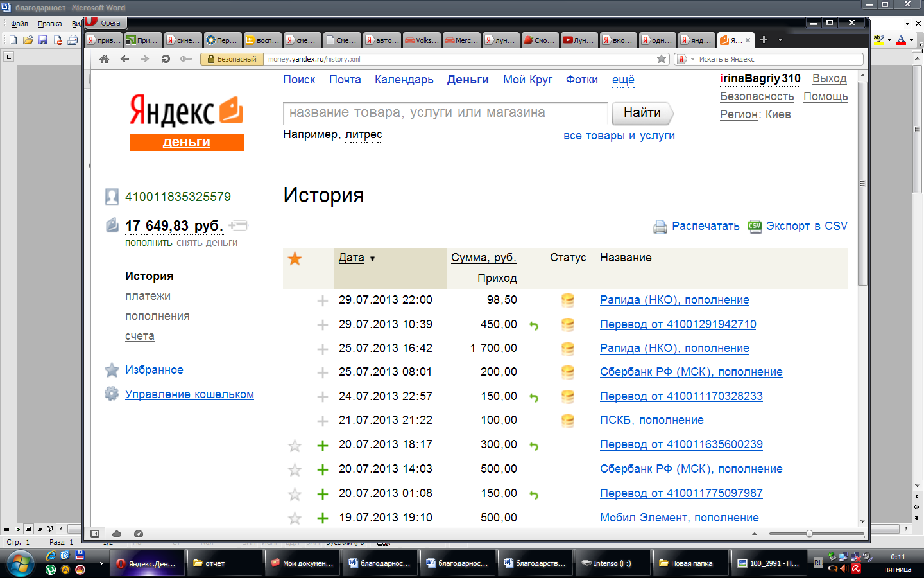This screenshot has height=578, width=924.
Task: Bookmark page with address bar star
Action: tap(662, 59)
